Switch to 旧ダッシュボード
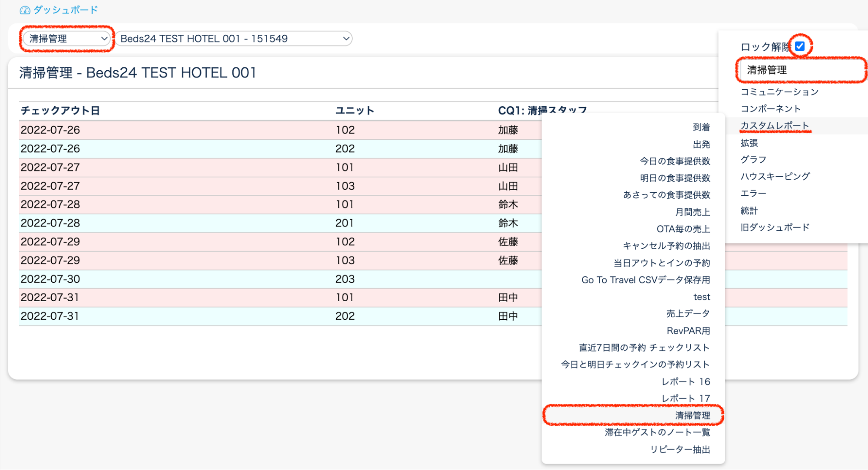This screenshot has width=868, height=470. tap(775, 227)
